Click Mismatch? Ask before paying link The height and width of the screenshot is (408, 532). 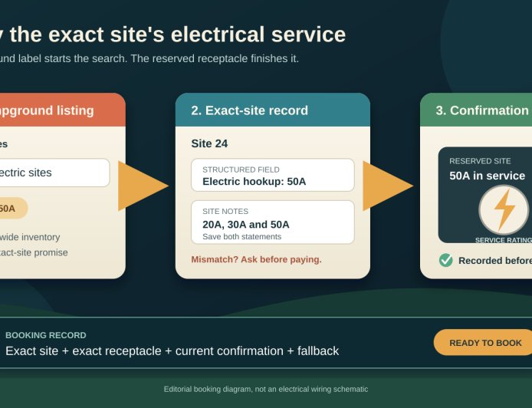coord(257,260)
